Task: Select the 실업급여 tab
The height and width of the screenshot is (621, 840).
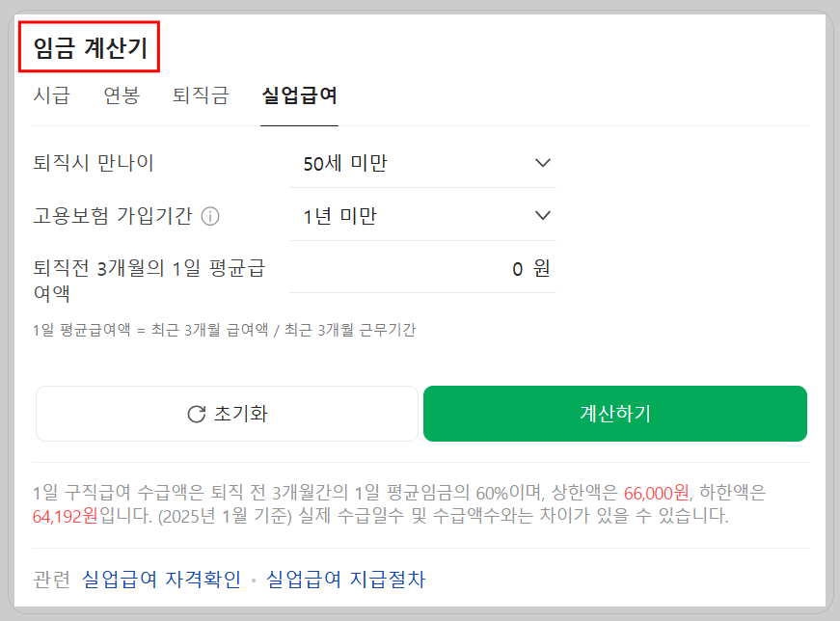Action: click(x=299, y=97)
